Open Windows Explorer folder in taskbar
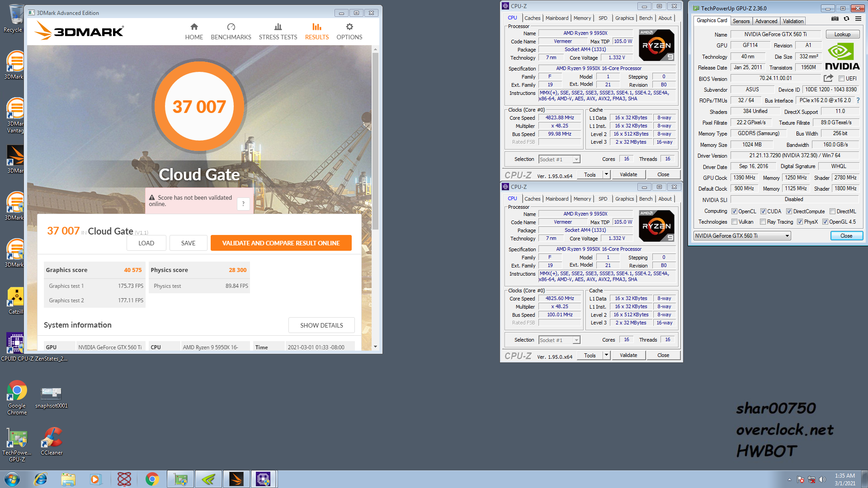 tap(68, 479)
